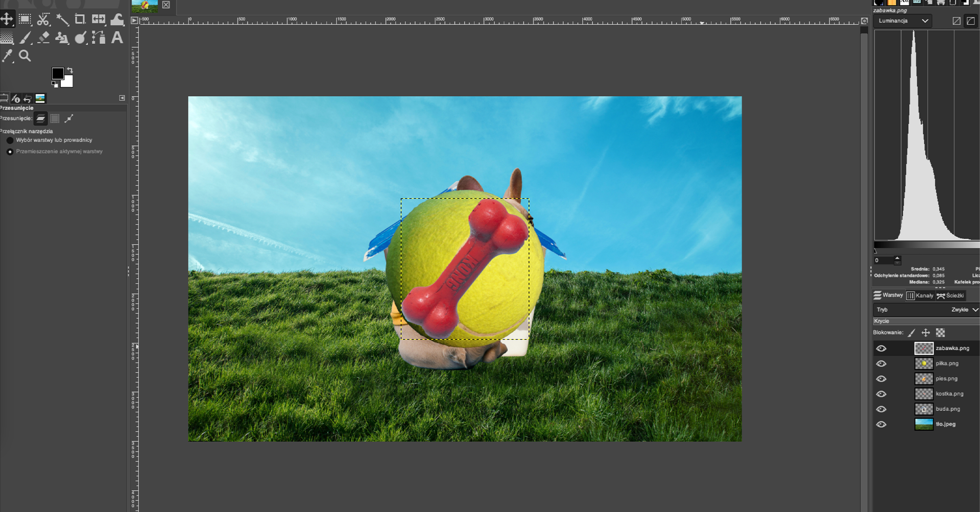
Task: Open the Undo History tab
Action: coord(28,99)
